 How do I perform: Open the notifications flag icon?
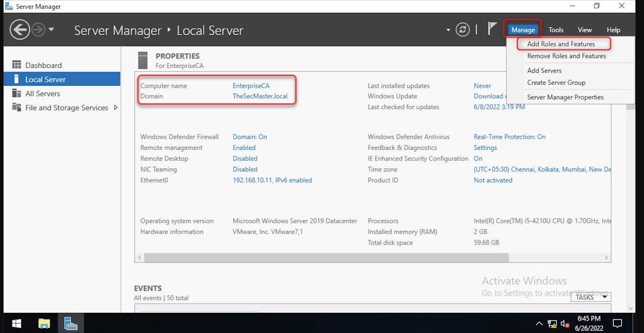pos(492,29)
